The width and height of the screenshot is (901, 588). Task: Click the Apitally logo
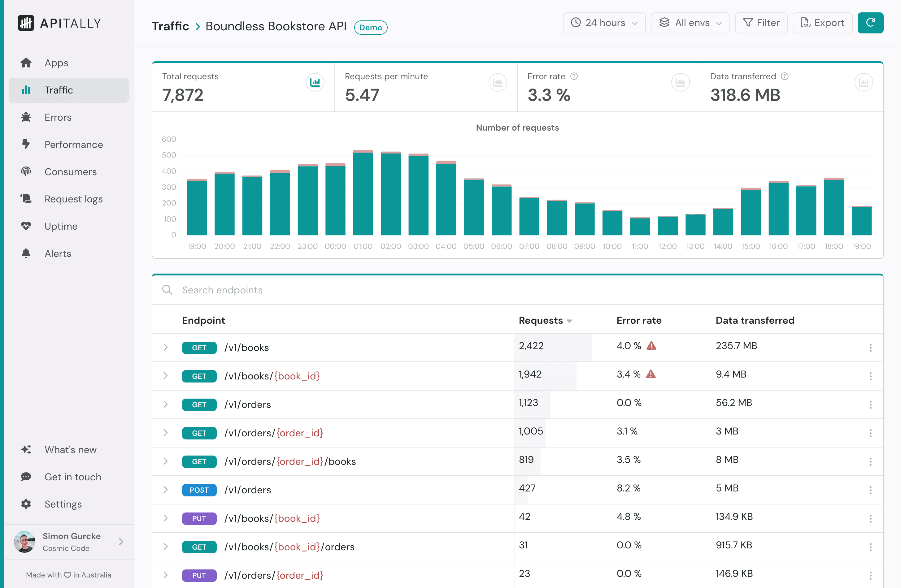[59, 23]
